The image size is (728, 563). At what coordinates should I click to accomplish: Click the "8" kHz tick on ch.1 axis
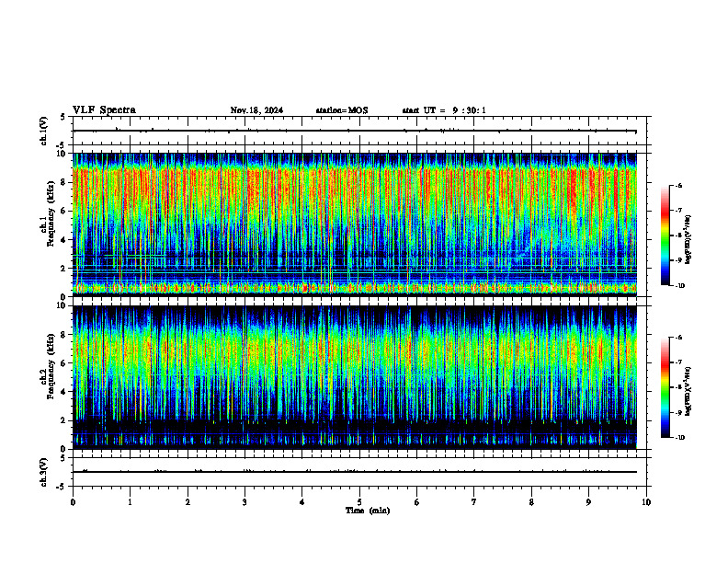(64, 181)
